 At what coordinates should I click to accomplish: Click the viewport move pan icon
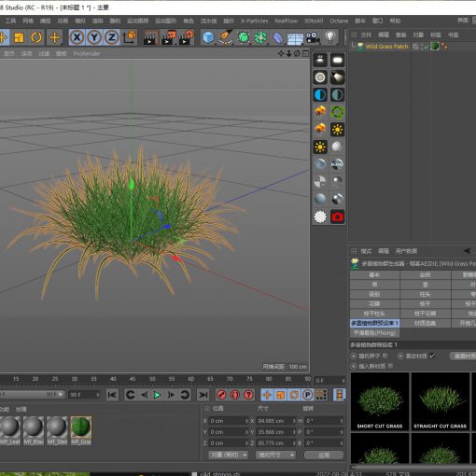(x=280, y=54)
